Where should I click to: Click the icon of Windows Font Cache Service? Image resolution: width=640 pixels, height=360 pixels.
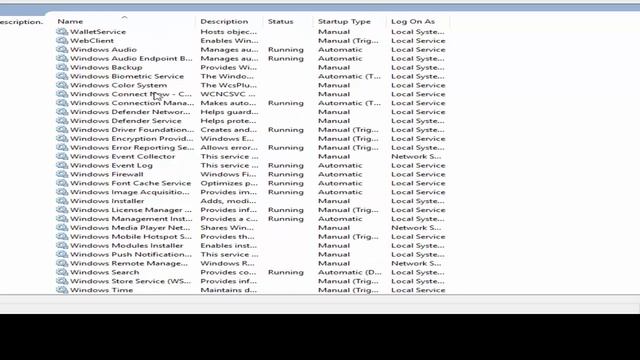coord(62,183)
